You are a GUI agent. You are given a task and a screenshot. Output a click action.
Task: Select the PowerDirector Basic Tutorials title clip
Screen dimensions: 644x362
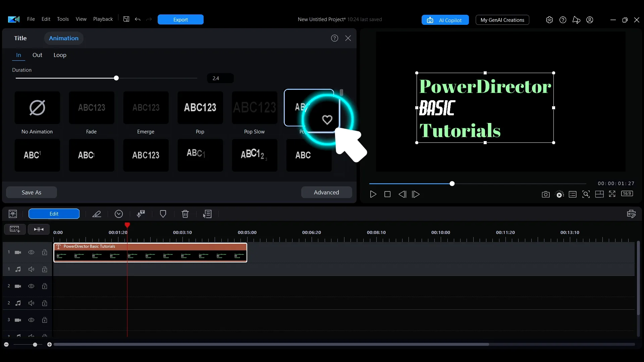point(150,252)
